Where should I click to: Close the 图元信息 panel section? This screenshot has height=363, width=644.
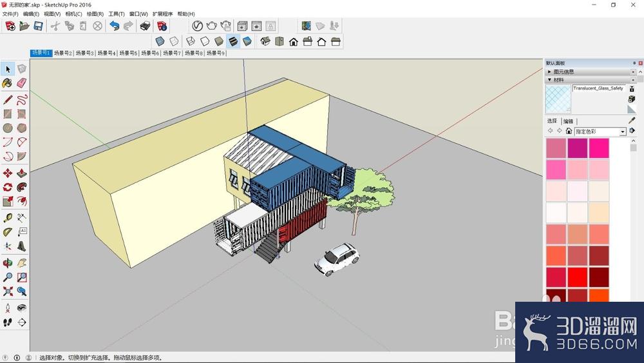(633, 72)
